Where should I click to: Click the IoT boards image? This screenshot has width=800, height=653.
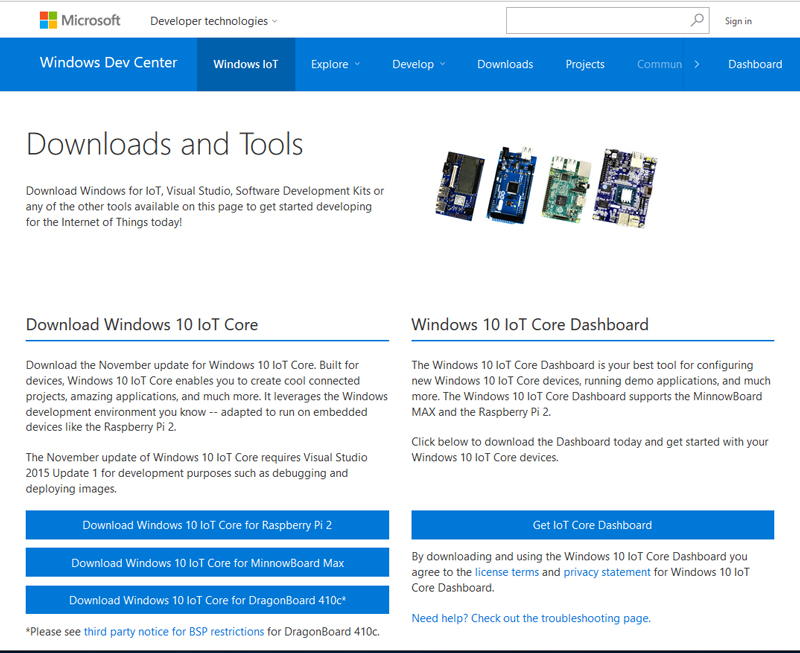pos(545,185)
